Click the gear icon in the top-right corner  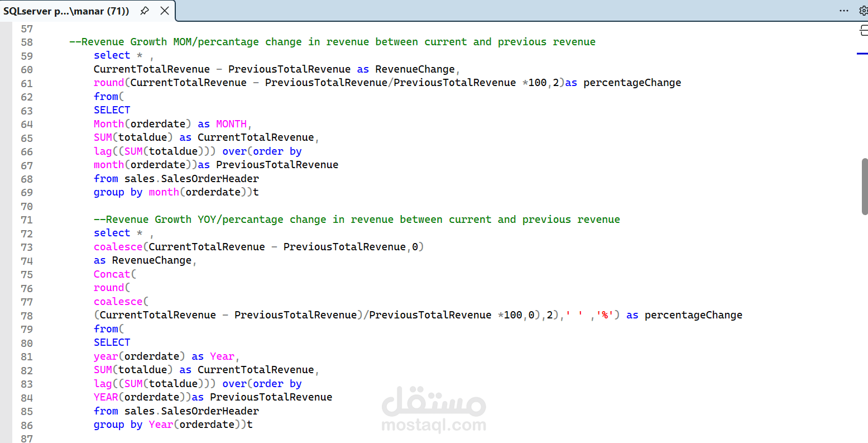tap(862, 10)
